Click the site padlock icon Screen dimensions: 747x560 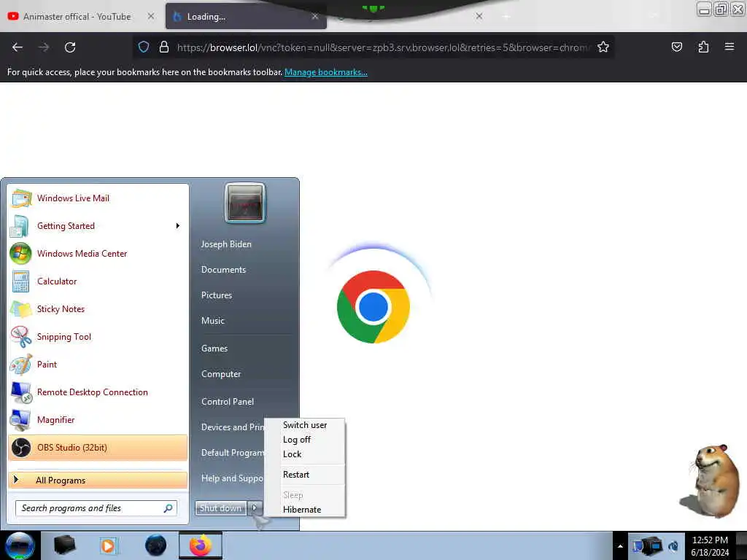coord(164,47)
